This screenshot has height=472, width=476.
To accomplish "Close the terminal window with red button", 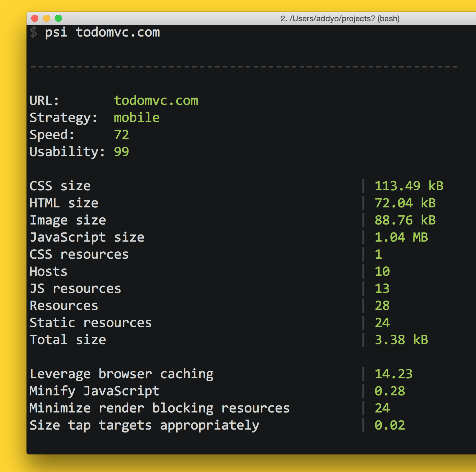I will coord(35,18).
